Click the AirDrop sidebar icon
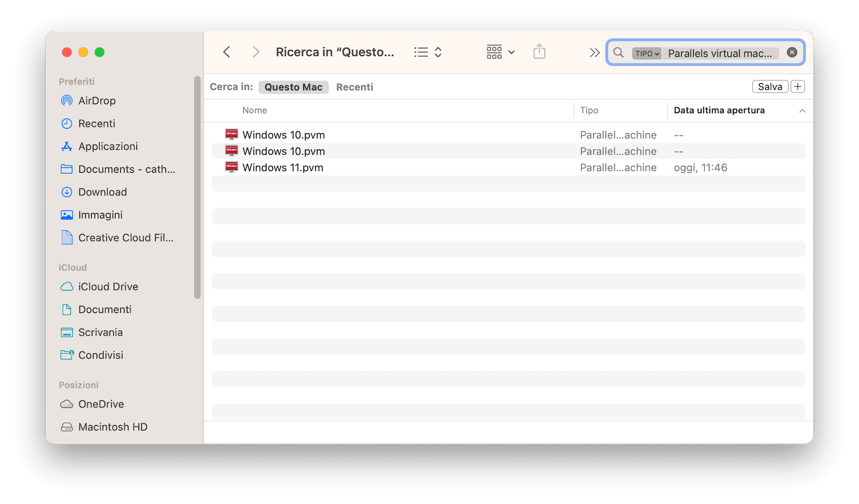 67,100
